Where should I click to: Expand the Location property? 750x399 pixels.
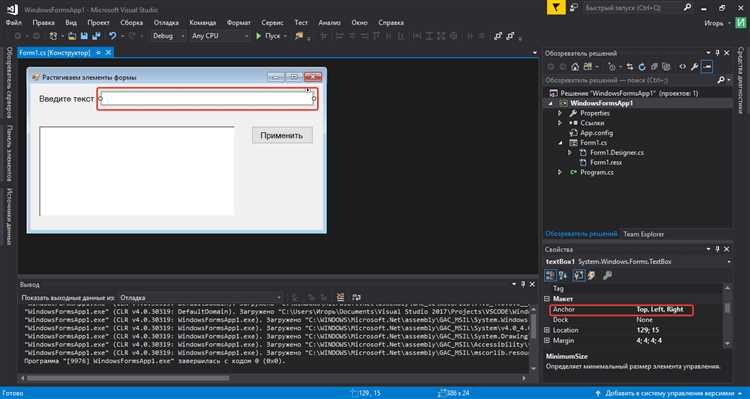coord(547,330)
